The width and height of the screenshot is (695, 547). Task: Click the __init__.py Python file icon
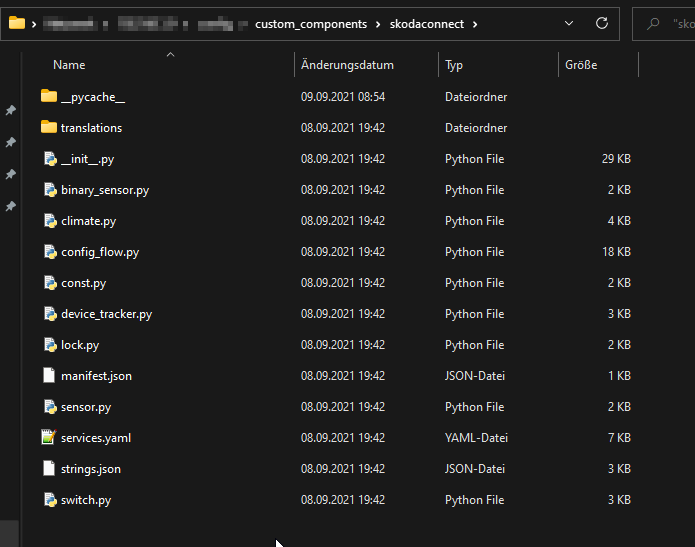click(49, 159)
